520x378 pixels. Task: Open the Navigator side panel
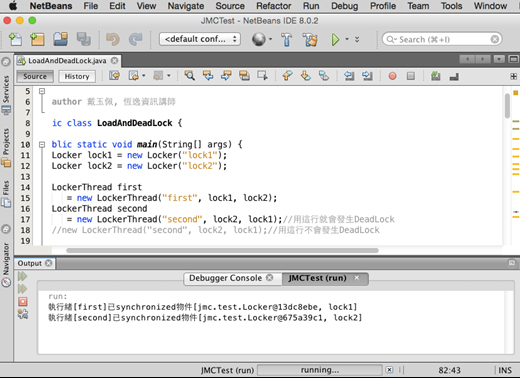point(6,265)
